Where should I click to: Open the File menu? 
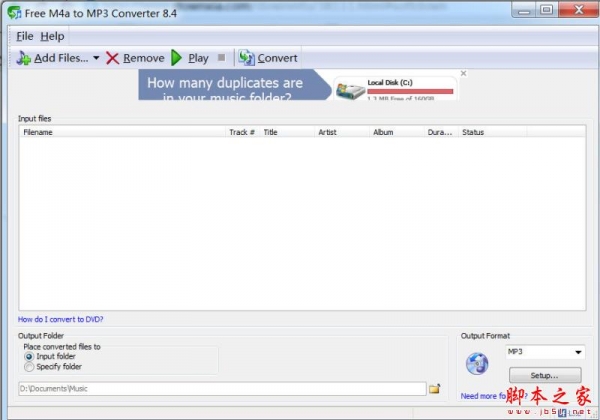pyautogui.click(x=25, y=36)
